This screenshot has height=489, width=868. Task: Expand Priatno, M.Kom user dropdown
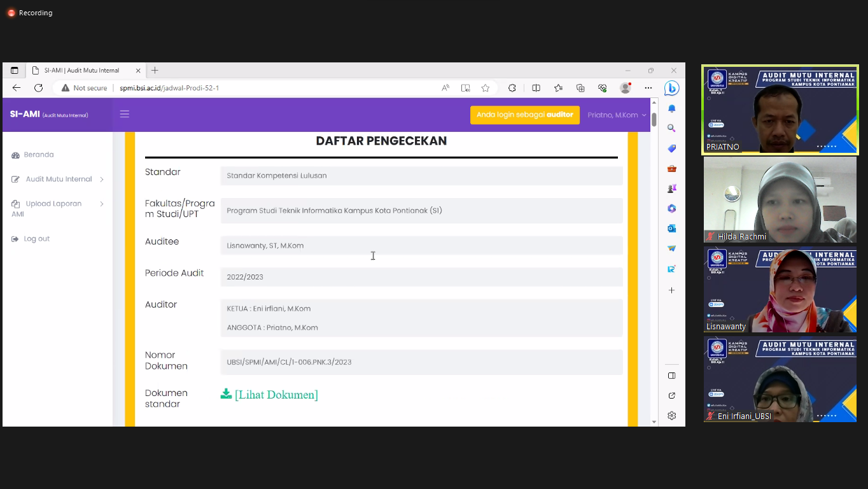[617, 115]
